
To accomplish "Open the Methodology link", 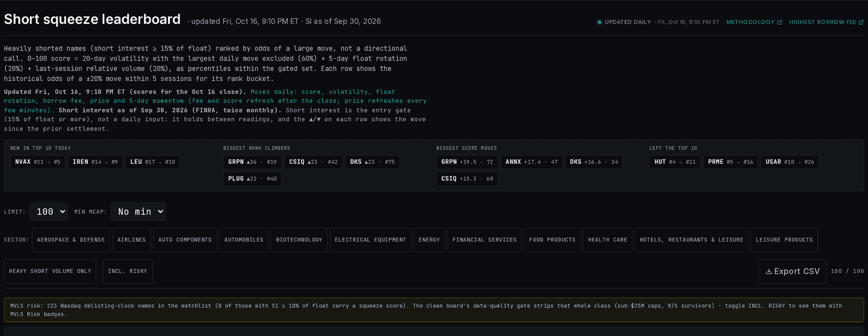I will tap(754, 22).
